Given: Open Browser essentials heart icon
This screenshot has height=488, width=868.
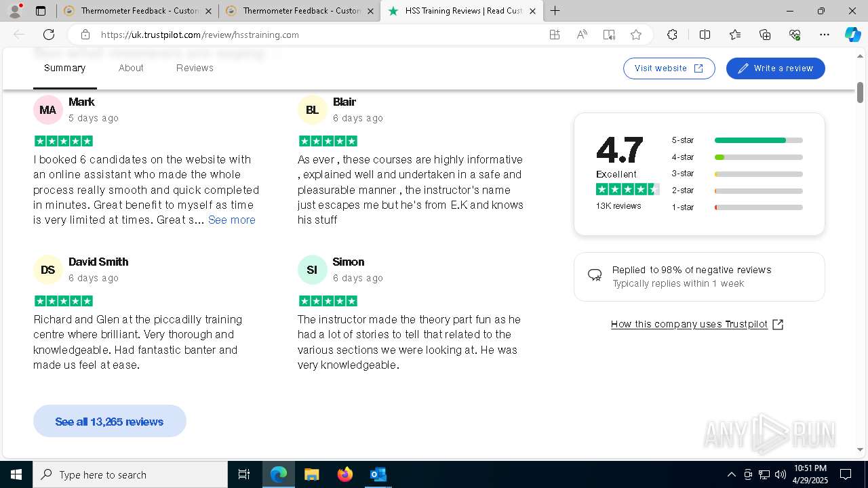Looking at the screenshot, I should pos(795,35).
